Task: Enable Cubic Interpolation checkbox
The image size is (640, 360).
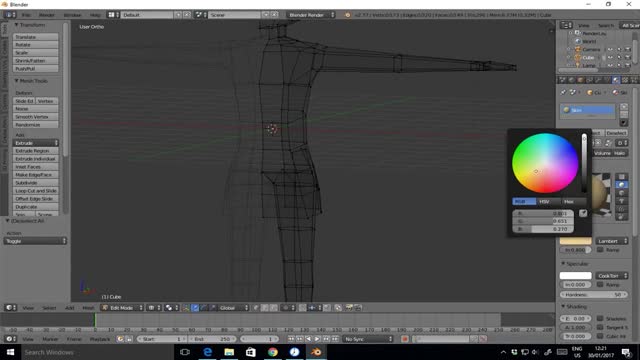Action: 600,336
